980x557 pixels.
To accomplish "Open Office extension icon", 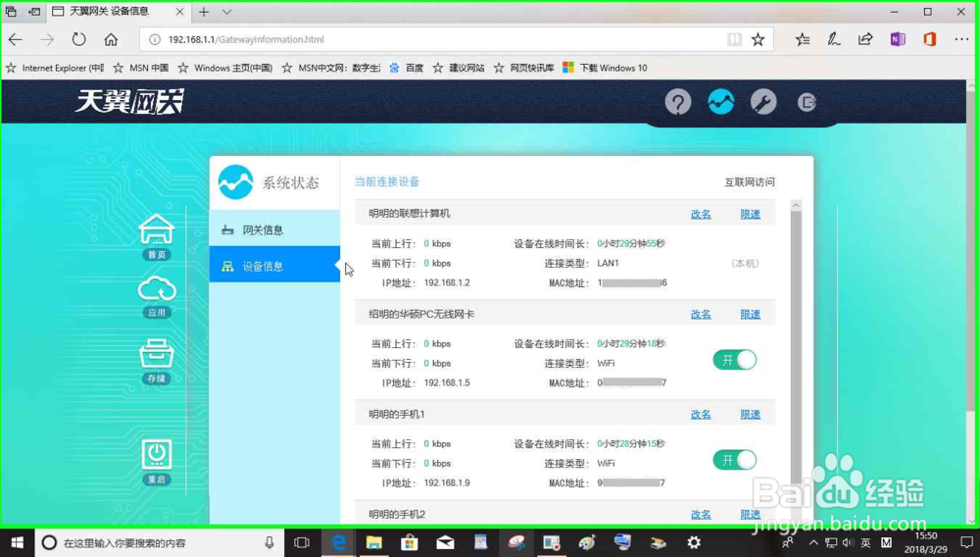I will tap(930, 39).
